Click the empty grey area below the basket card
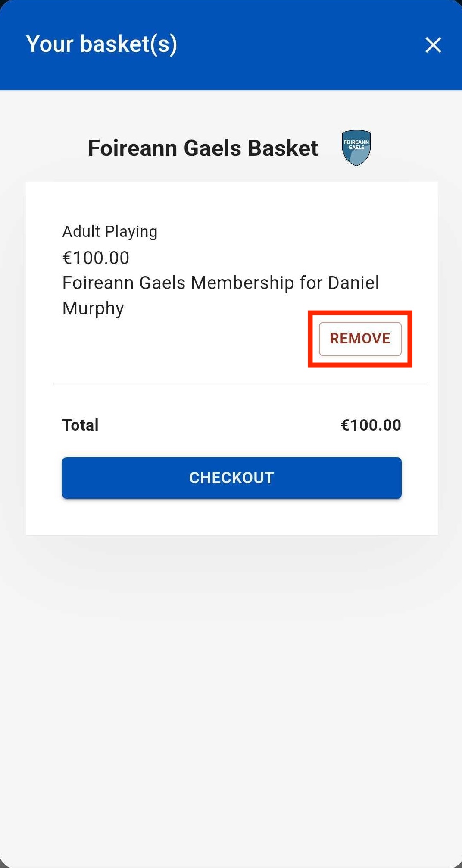 coord(231,699)
